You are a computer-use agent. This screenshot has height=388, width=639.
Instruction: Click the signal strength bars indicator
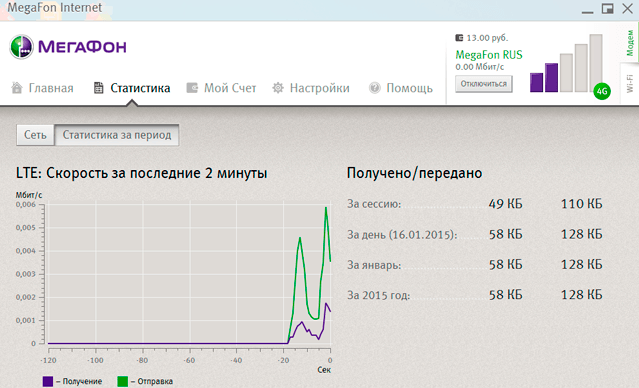pos(566,63)
